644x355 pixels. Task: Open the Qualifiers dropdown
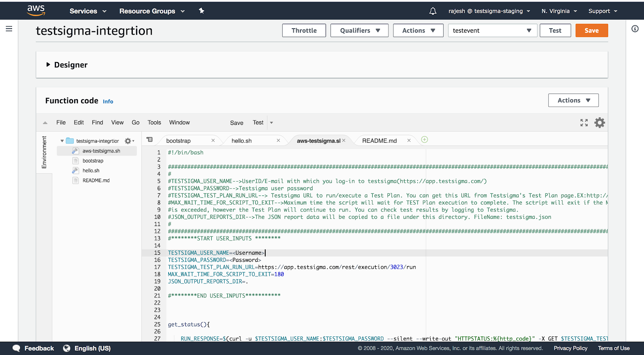[x=359, y=31]
